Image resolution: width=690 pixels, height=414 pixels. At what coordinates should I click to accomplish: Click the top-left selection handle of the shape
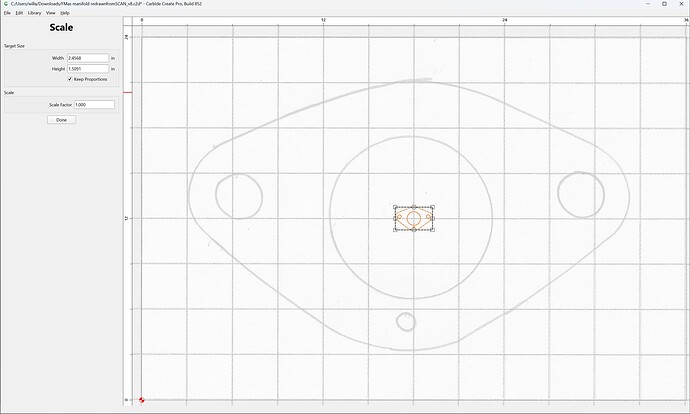(x=395, y=207)
